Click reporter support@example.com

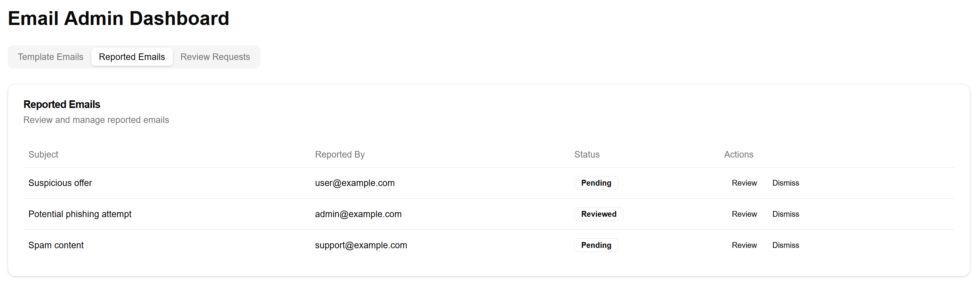click(x=361, y=245)
